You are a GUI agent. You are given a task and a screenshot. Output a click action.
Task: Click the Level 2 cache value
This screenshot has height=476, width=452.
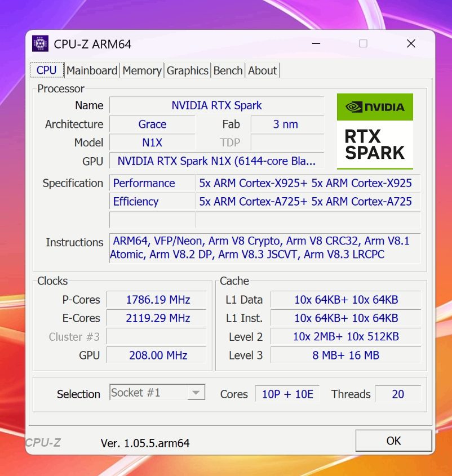point(346,337)
